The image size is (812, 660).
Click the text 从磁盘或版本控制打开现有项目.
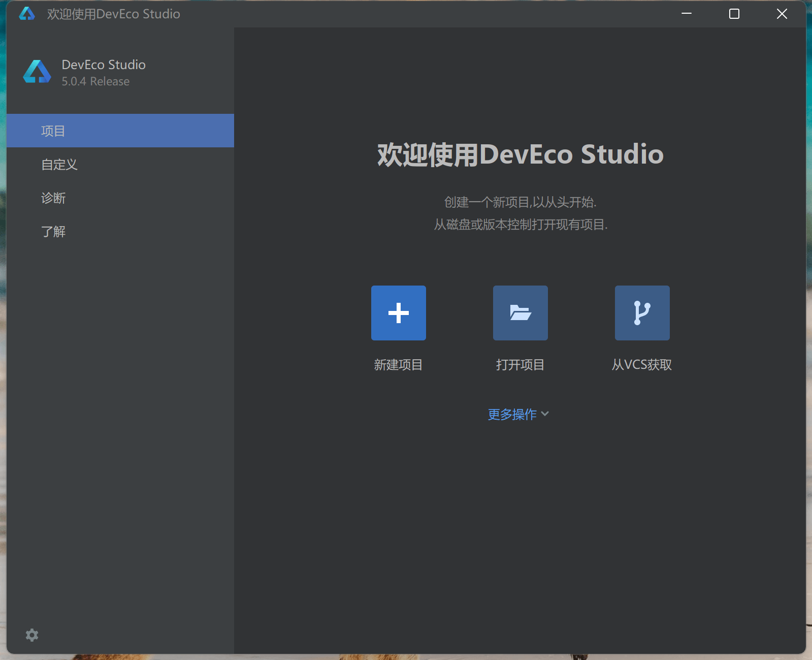point(521,225)
